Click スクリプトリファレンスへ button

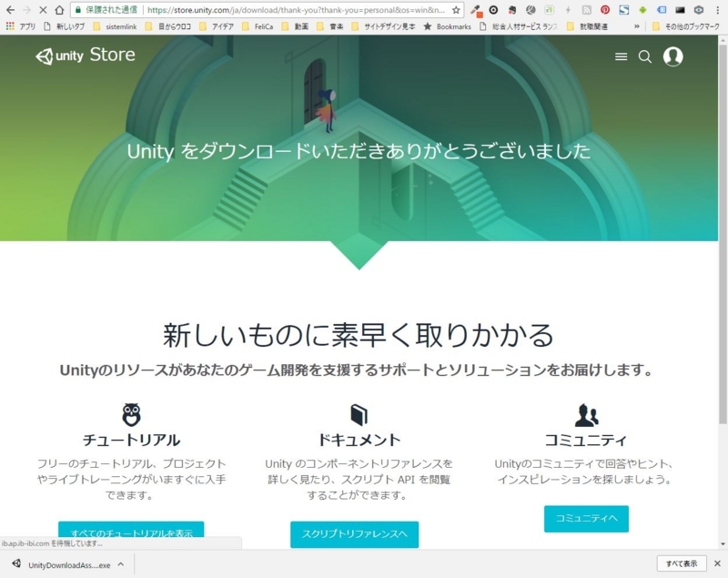(x=355, y=534)
